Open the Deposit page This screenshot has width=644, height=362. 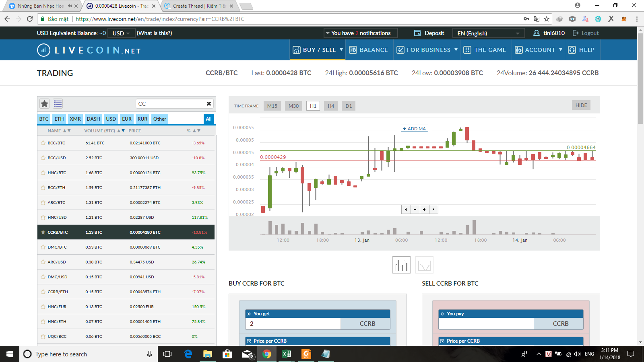(429, 33)
